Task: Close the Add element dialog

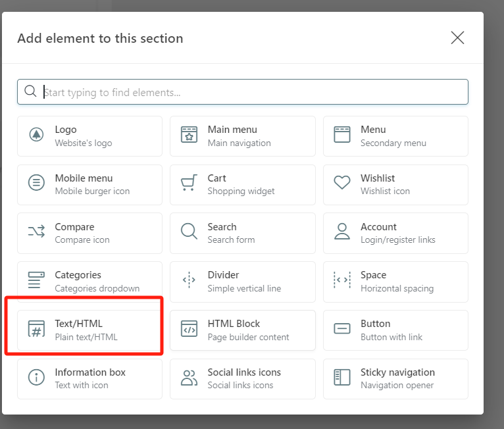Action: [457, 38]
